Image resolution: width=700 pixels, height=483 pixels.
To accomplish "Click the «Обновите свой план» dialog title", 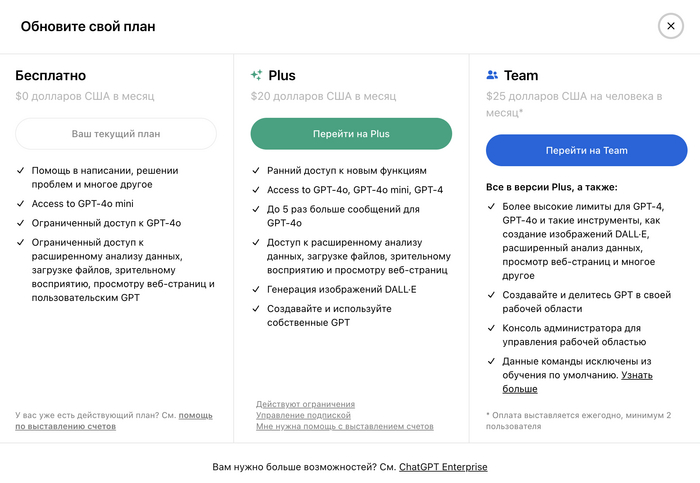I will pos(88,27).
